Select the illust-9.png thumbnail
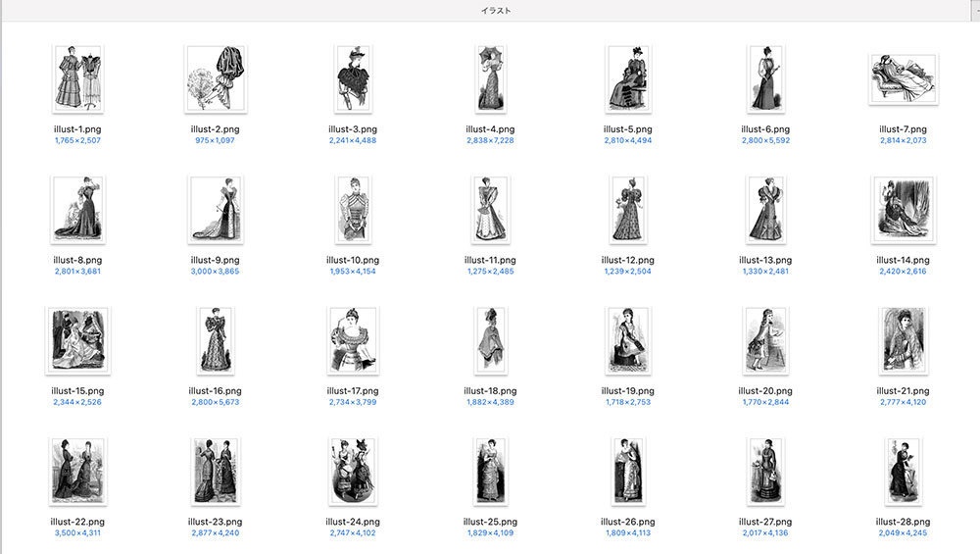The width and height of the screenshot is (980, 554). pyautogui.click(x=215, y=210)
